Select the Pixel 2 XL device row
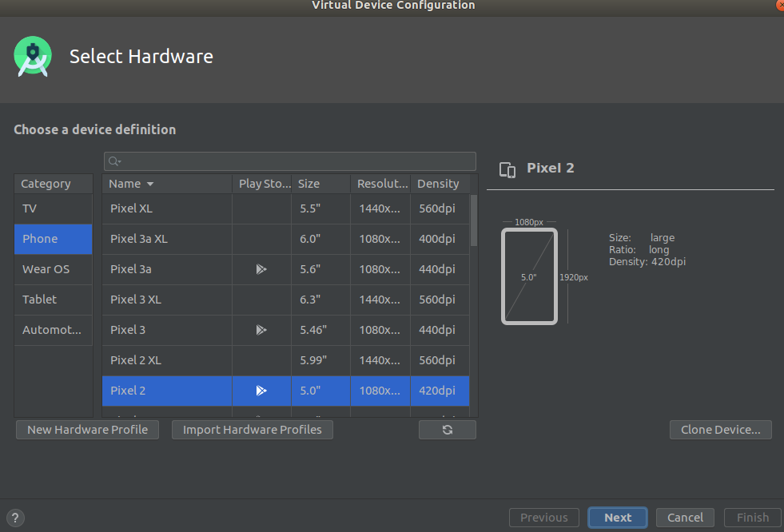Image resolution: width=784 pixels, height=532 pixels. point(285,360)
